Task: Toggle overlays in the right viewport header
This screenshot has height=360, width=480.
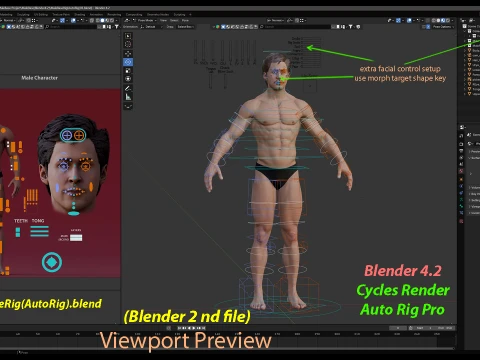Action: (409, 20)
